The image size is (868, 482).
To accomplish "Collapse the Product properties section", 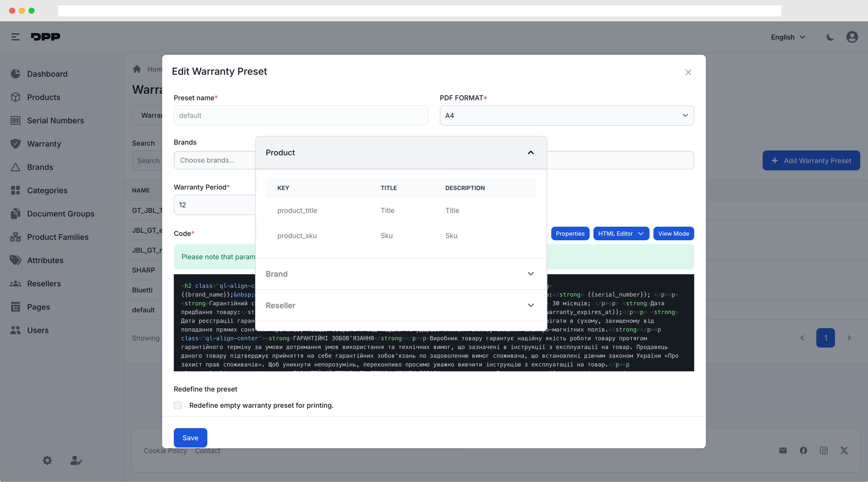I will 530,153.
